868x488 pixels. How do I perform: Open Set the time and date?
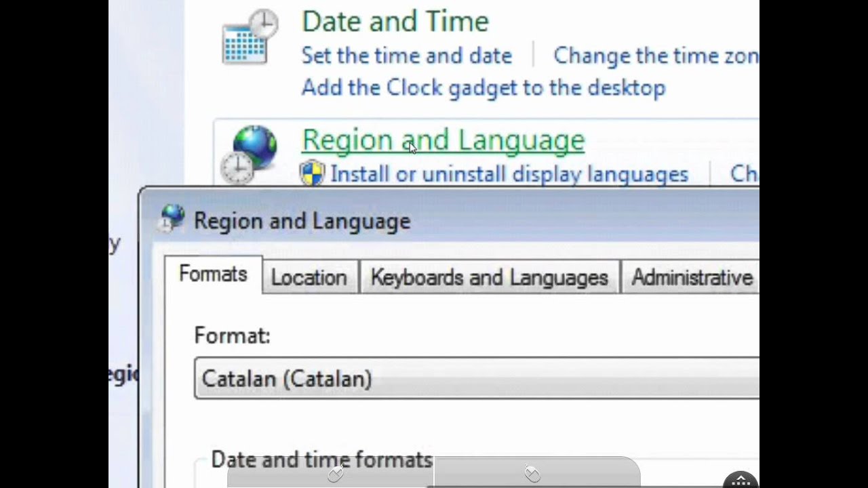click(406, 56)
